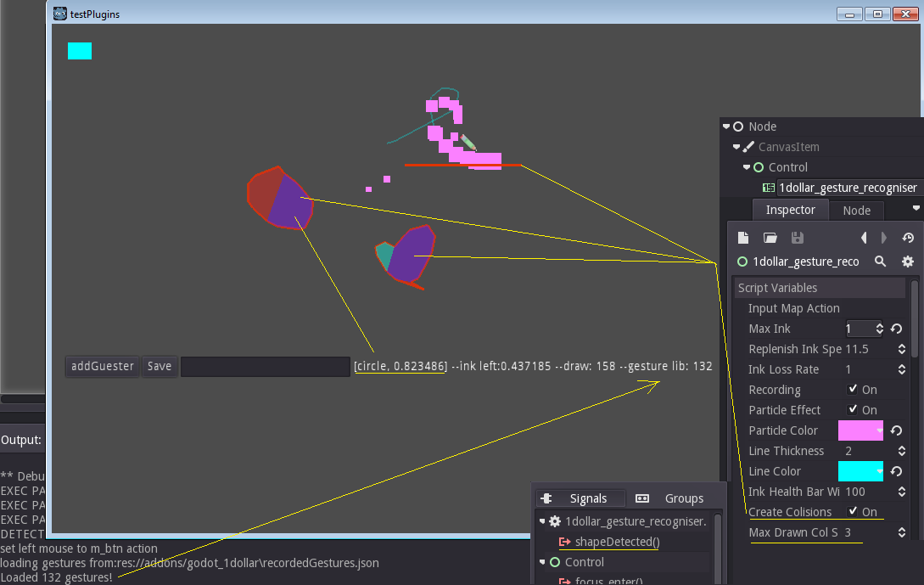
Task: Go to previous object with left arrow
Action: (x=864, y=238)
